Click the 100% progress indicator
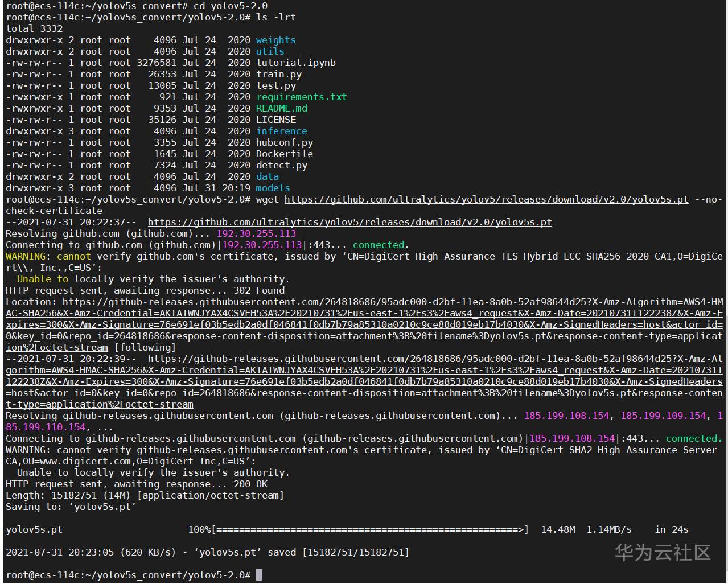The image size is (728, 584). coord(199,529)
